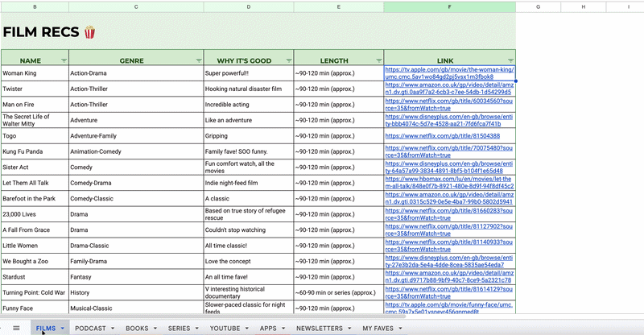
Task: Select 'V interesting historical documentary' cell
Action: pos(249,292)
